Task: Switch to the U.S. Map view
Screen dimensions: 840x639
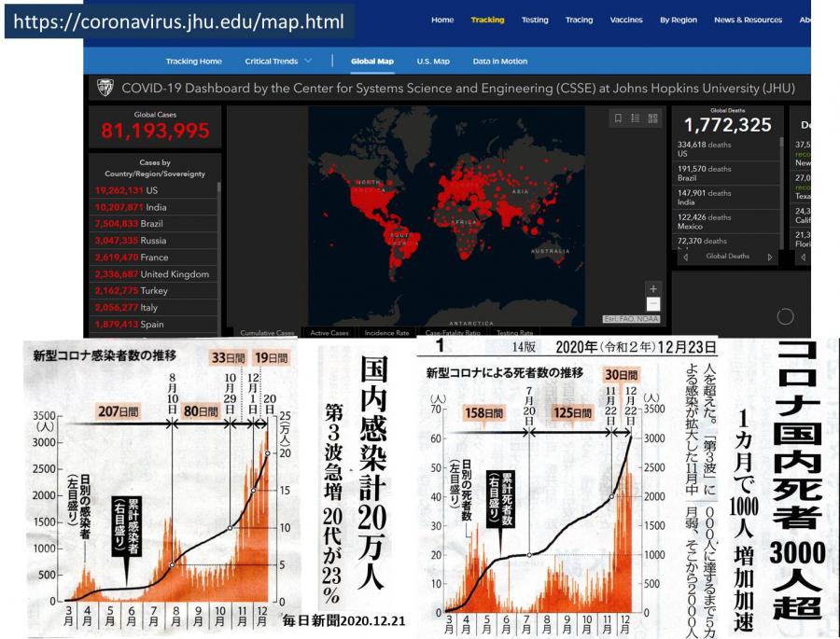Action: pos(433,61)
